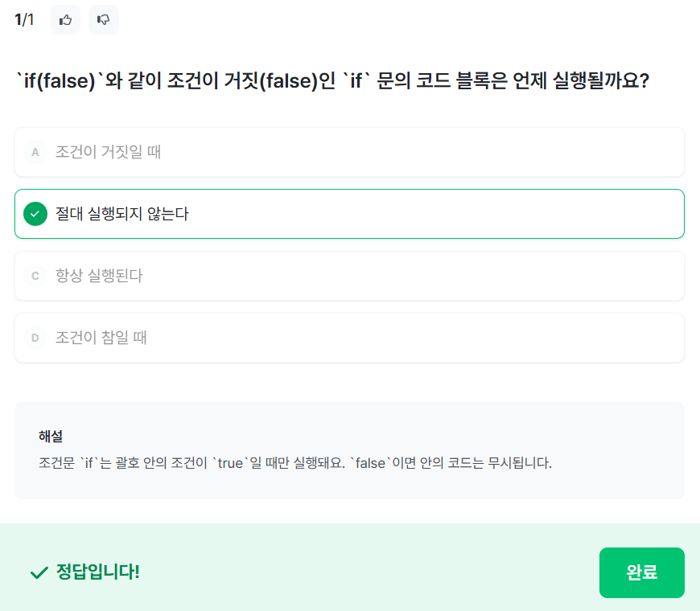Click the thumbs up icon
Viewport: 700px width, 611px height.
pyautogui.click(x=65, y=20)
